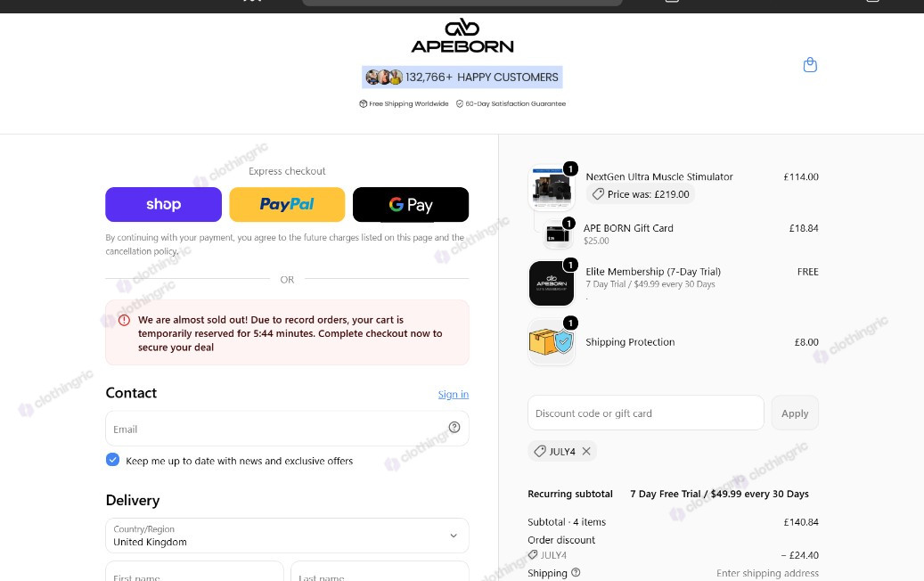Click the 60-Day Satisfaction Guarantee text
Image resolution: width=924 pixels, height=581 pixels.
pyautogui.click(x=516, y=103)
